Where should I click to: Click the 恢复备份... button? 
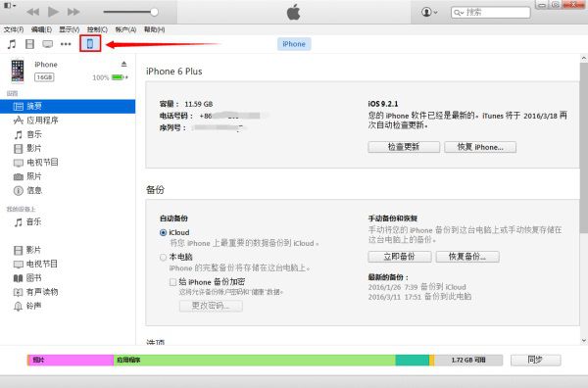point(467,257)
